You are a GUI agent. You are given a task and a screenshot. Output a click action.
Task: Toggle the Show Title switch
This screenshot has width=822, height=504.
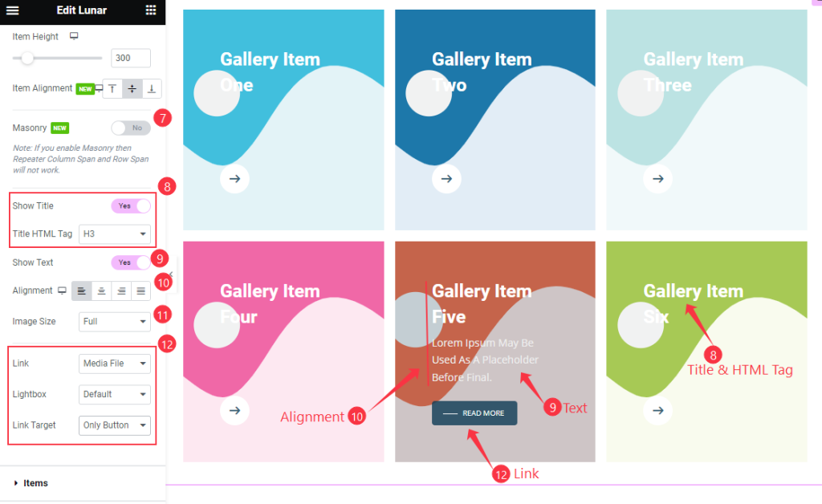[131, 206]
